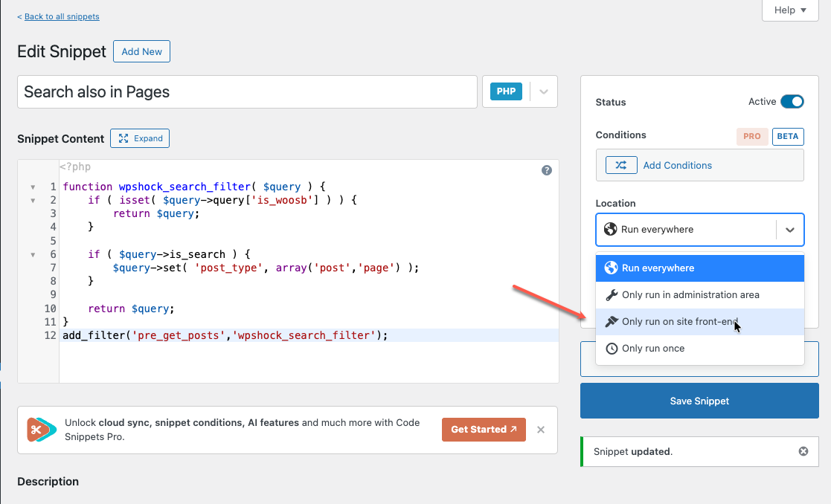831x504 pixels.
Task: Click the clock icon for Only run once
Action: click(x=612, y=349)
